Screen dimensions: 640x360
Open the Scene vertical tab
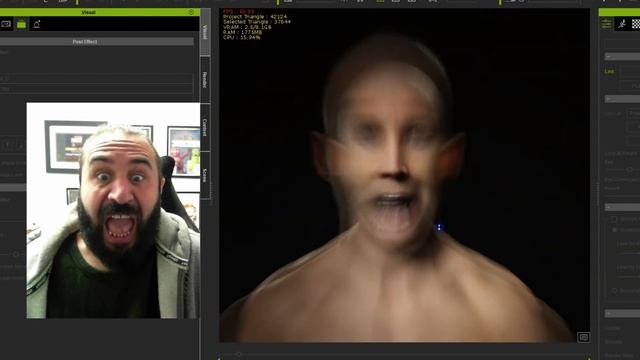pos(205,176)
